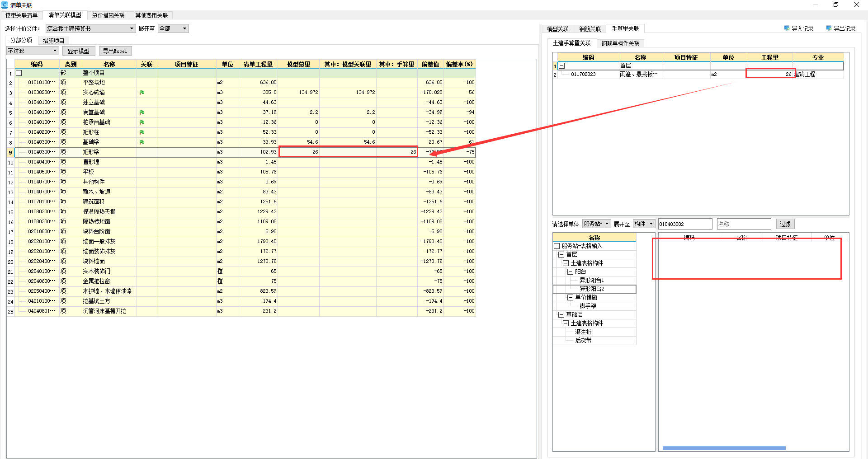Image resolution: width=868 pixels, height=459 pixels.
Task: Click the green link flag for 桩承台基础
Action: coord(142,122)
